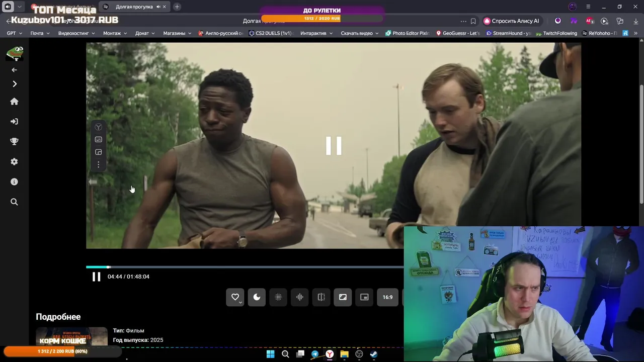
Task: Open the Донат bookmarks folder
Action: click(x=146, y=33)
